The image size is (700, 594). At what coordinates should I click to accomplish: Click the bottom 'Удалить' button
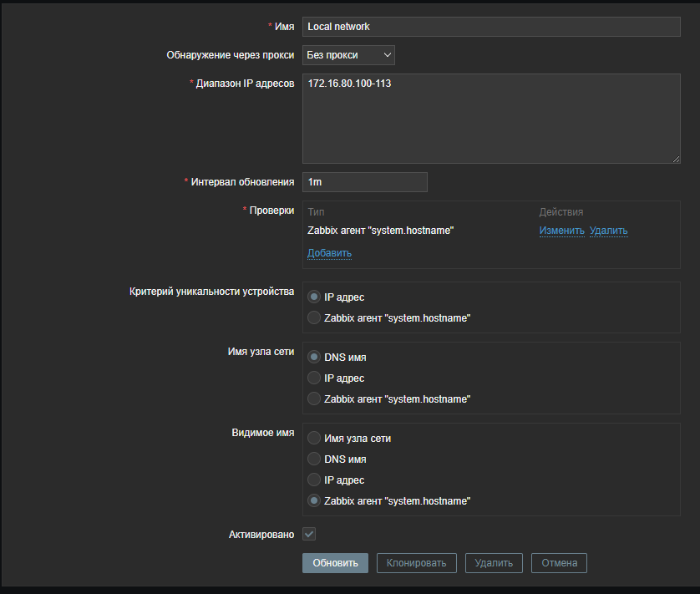click(494, 562)
